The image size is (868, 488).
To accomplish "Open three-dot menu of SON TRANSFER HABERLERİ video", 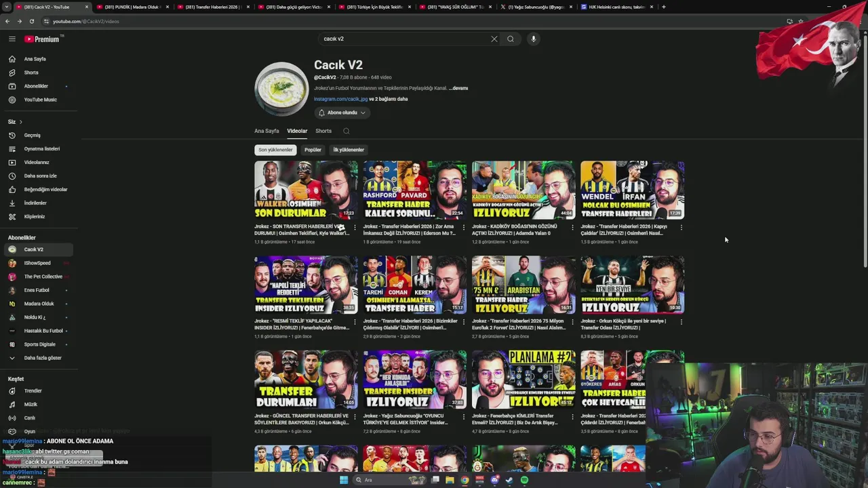I will (x=355, y=227).
